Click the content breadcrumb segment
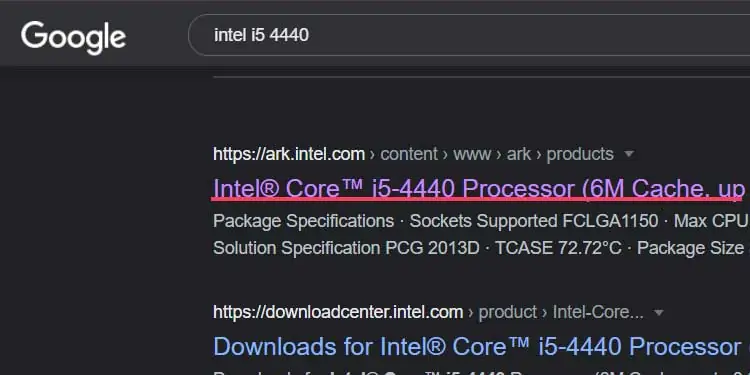Viewport: 750px width, 375px height. click(x=409, y=154)
